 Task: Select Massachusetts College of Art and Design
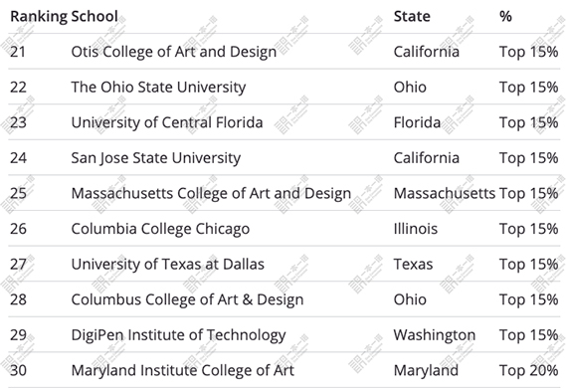211,193
